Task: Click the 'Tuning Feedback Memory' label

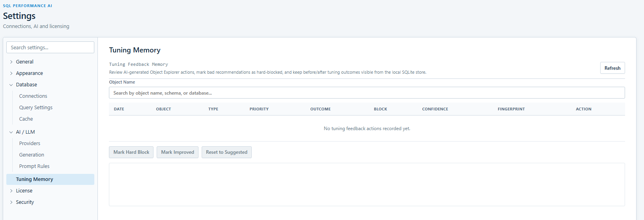Action: [x=139, y=64]
